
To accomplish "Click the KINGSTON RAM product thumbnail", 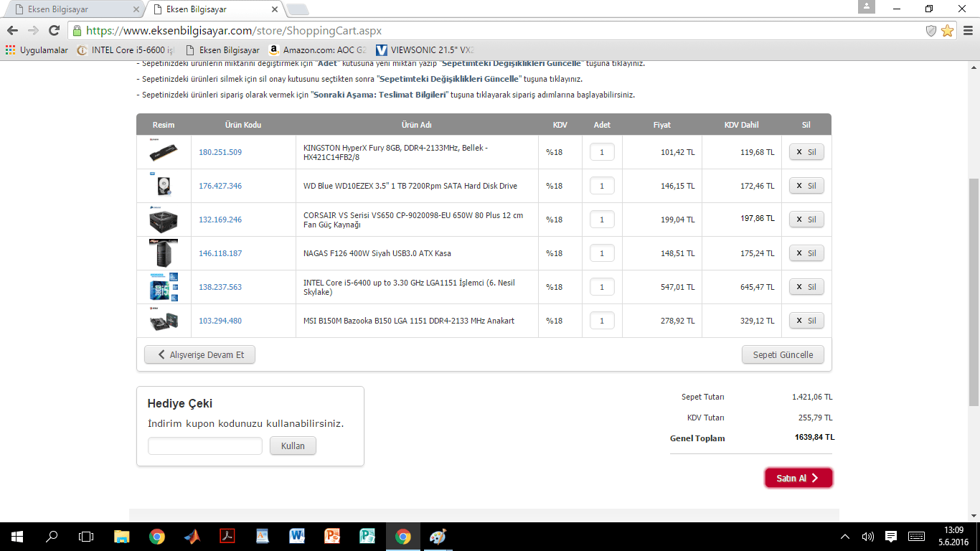I will (x=164, y=151).
